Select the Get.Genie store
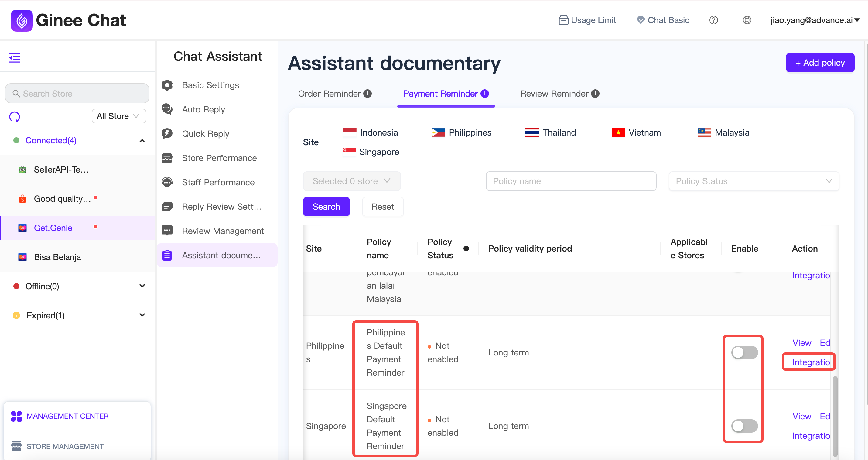 (x=78, y=228)
